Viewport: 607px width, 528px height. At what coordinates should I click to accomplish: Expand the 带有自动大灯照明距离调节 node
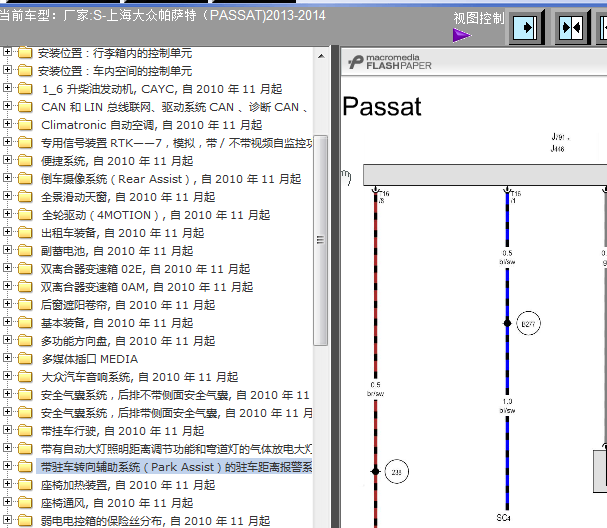[x=7, y=448]
